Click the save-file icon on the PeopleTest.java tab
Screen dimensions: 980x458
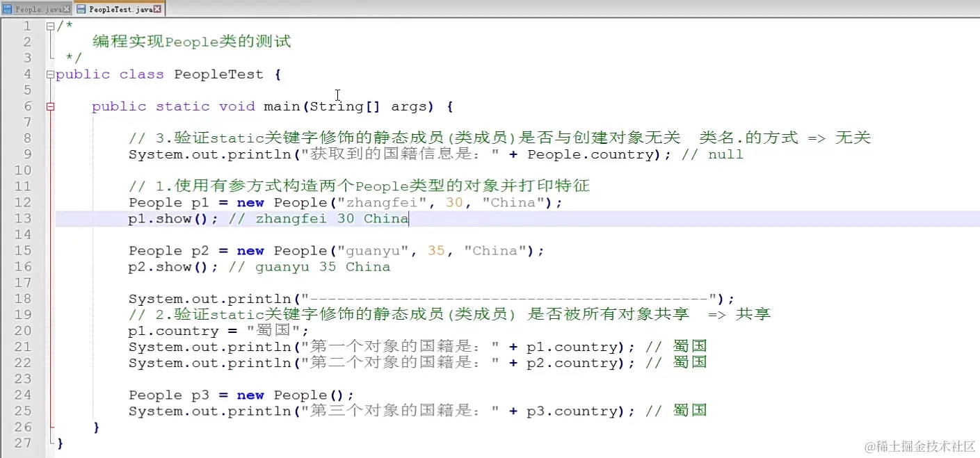81,8
